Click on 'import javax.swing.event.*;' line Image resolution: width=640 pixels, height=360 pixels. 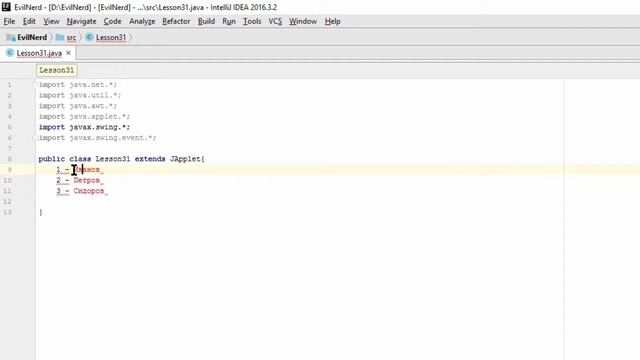coord(98,138)
